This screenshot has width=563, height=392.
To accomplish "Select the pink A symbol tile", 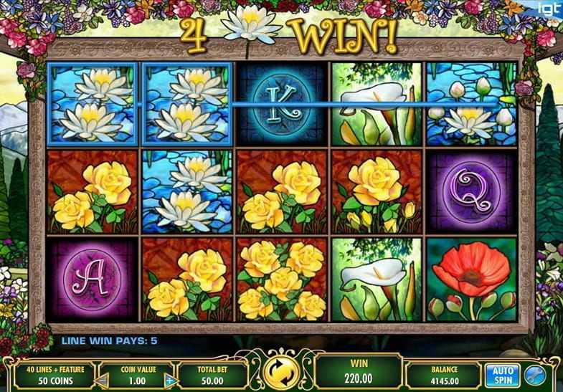I will tap(93, 279).
